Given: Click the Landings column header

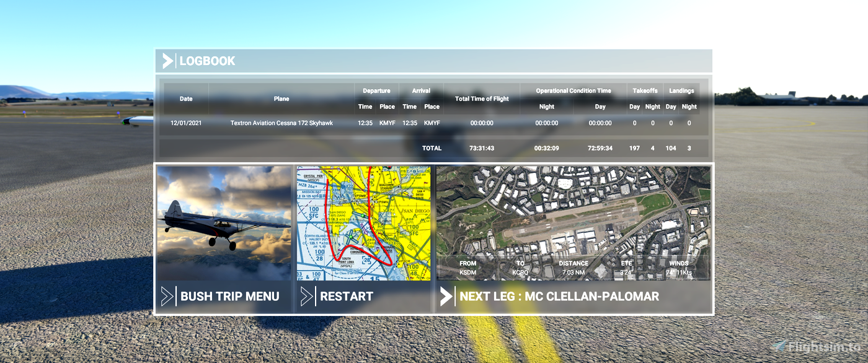Looking at the screenshot, I should pos(681,91).
